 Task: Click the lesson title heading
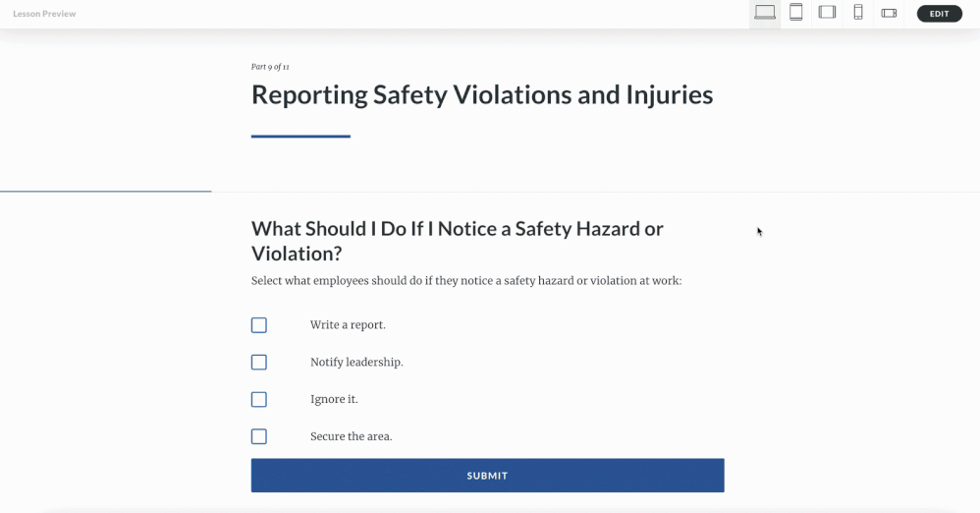tap(481, 94)
